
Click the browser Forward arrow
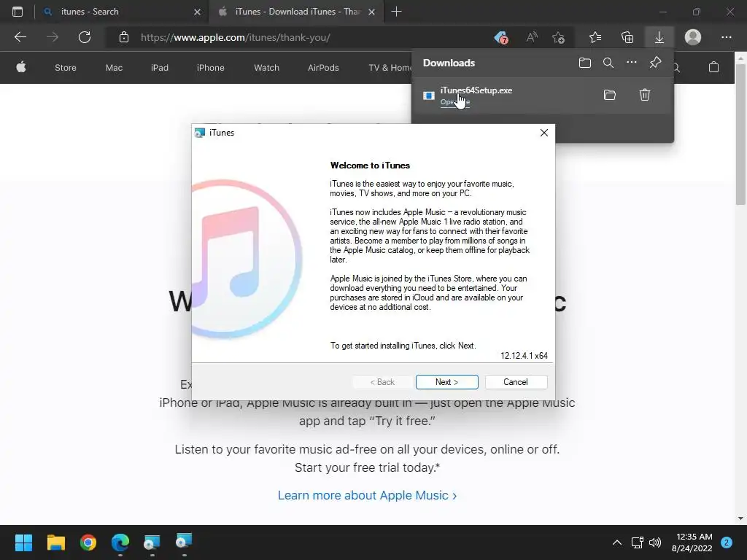(53, 37)
